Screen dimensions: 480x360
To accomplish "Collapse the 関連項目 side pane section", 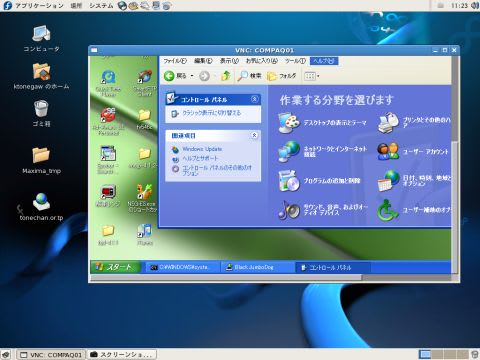I will coord(254,135).
